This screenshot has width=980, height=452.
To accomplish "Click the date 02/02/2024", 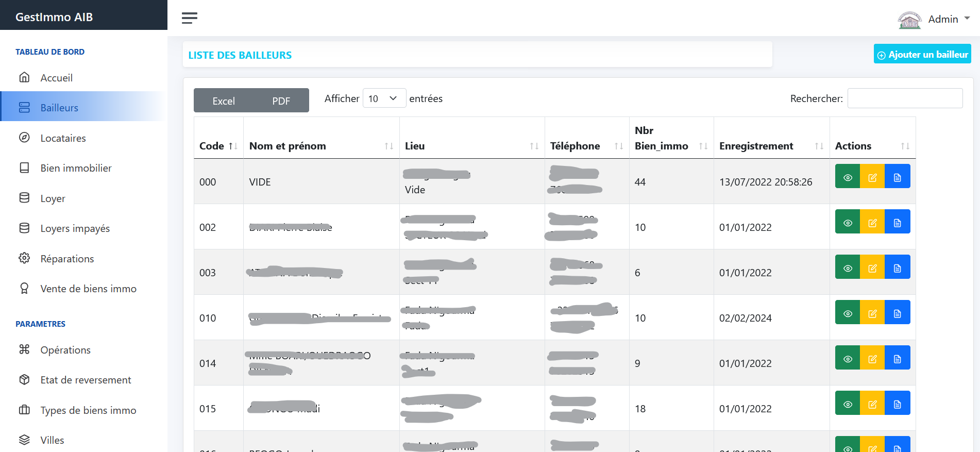I will tap(746, 318).
